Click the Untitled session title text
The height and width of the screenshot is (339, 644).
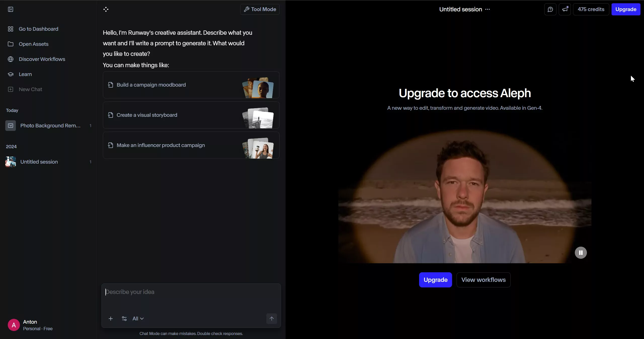pos(461,9)
